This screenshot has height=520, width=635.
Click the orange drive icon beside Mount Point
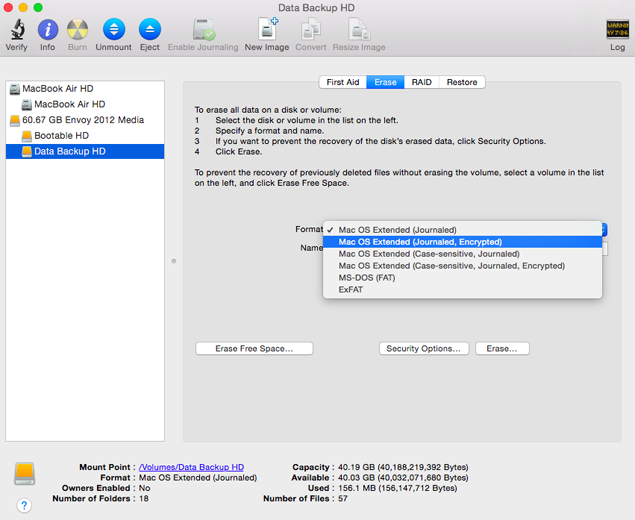click(x=25, y=473)
